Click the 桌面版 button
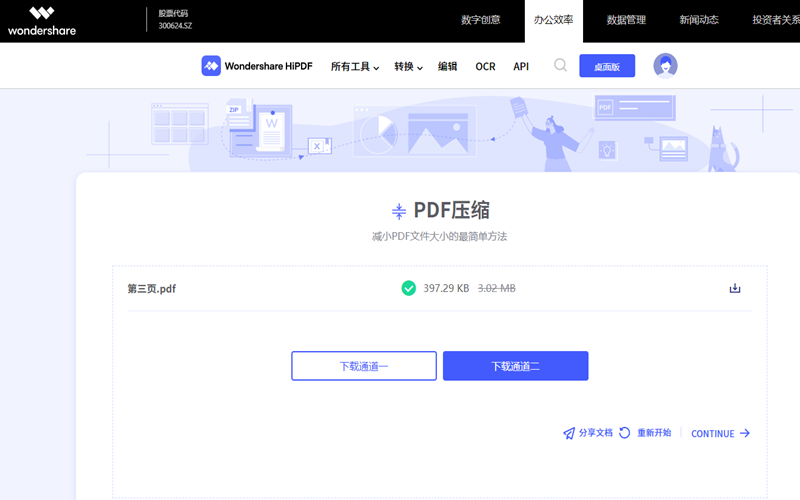Image resolution: width=800 pixels, height=500 pixels. (607, 67)
